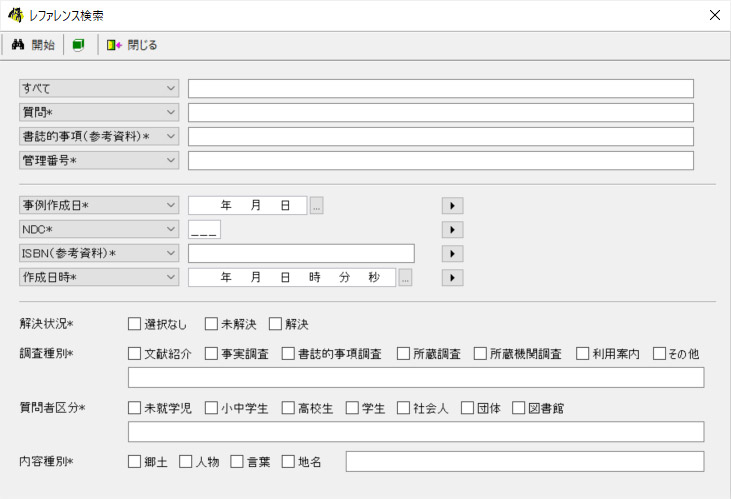Click arrow button beside 作成日時 row
Image resolution: width=731 pixels, height=499 pixels.
(452, 278)
